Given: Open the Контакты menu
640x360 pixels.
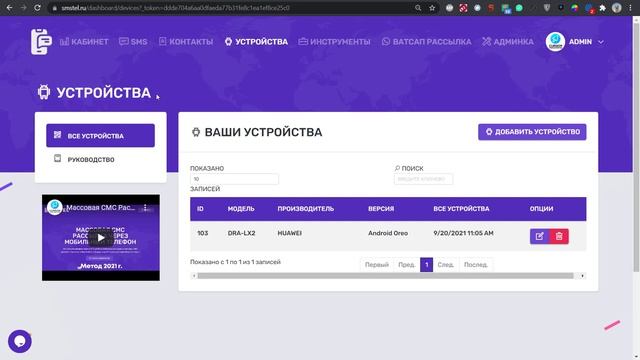Looking at the screenshot, I should pos(186,42).
